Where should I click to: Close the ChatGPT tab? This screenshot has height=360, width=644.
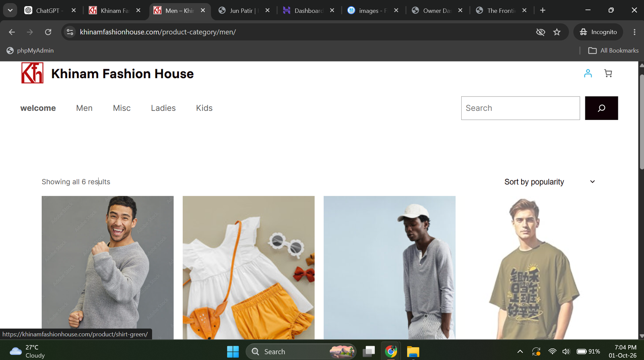(74, 10)
